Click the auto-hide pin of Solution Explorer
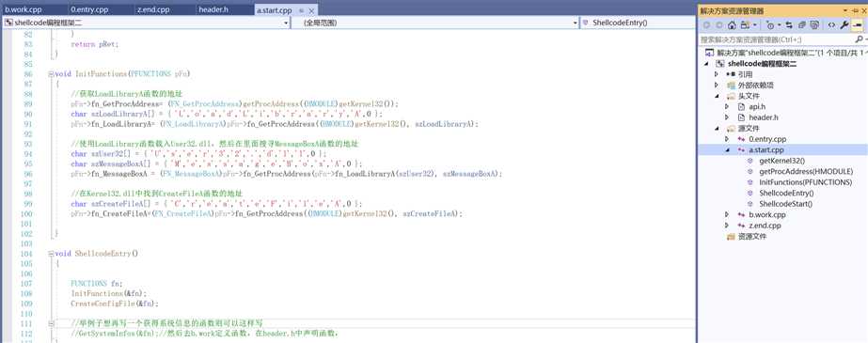This screenshot has width=868, height=343. pyautogui.click(x=855, y=10)
